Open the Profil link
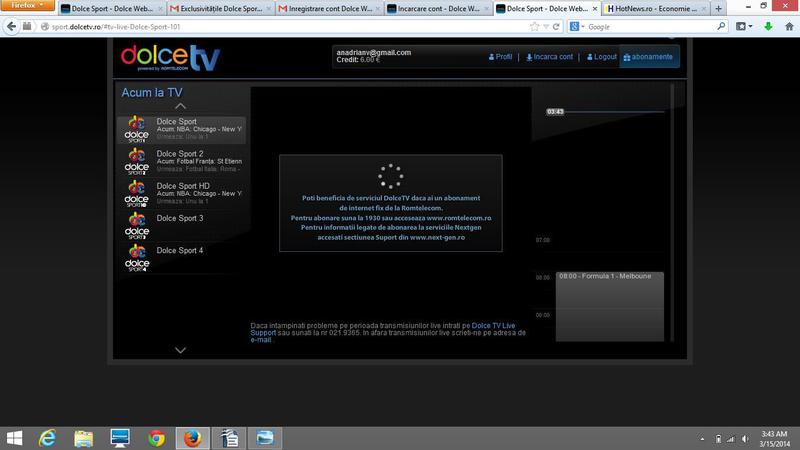800x450 pixels. coord(500,57)
